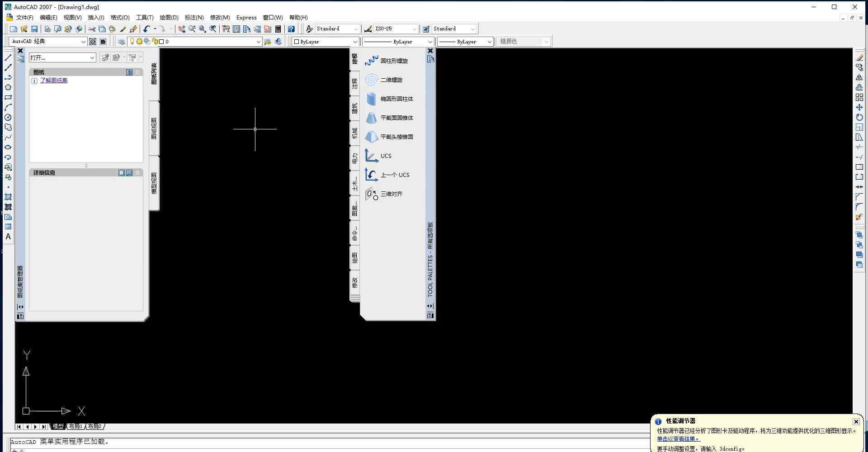Click the Cut scissors icon
The width and height of the screenshot is (868, 452).
(x=92, y=29)
